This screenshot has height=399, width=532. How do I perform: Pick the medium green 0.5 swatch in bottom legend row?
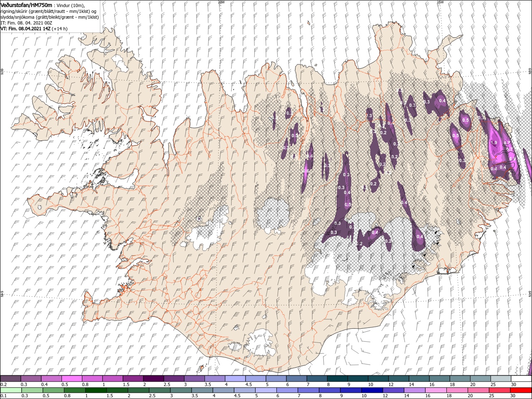(53, 390)
